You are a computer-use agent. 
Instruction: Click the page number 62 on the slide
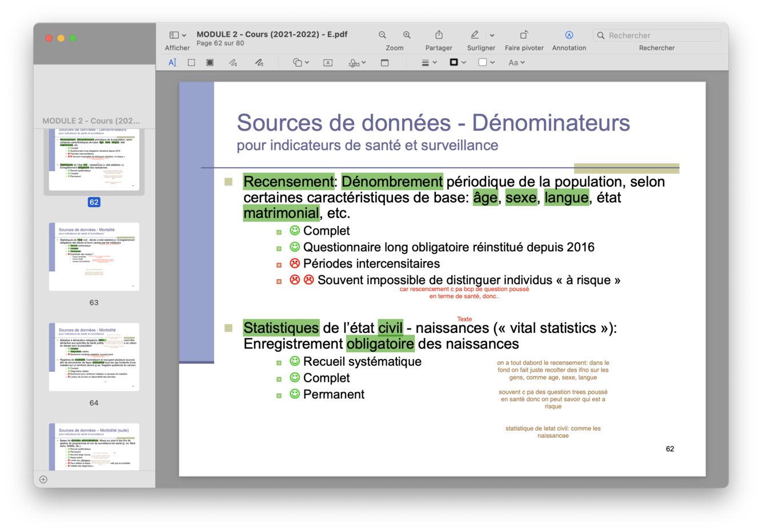coord(670,449)
